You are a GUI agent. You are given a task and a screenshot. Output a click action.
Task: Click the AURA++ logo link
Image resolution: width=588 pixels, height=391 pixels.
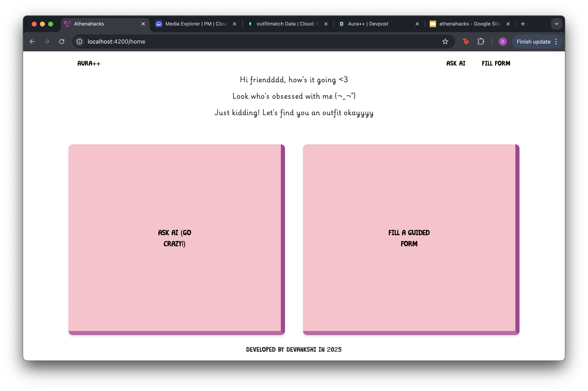tap(89, 63)
